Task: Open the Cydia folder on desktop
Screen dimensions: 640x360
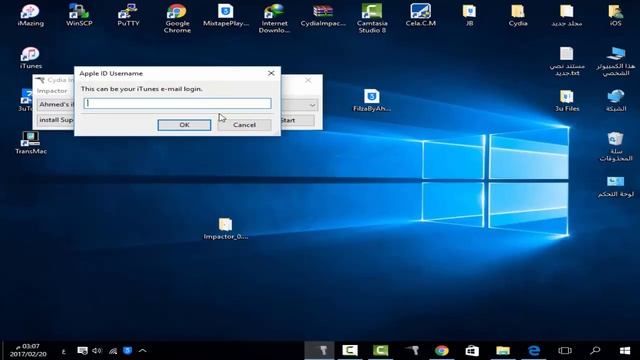Action: 518,16
